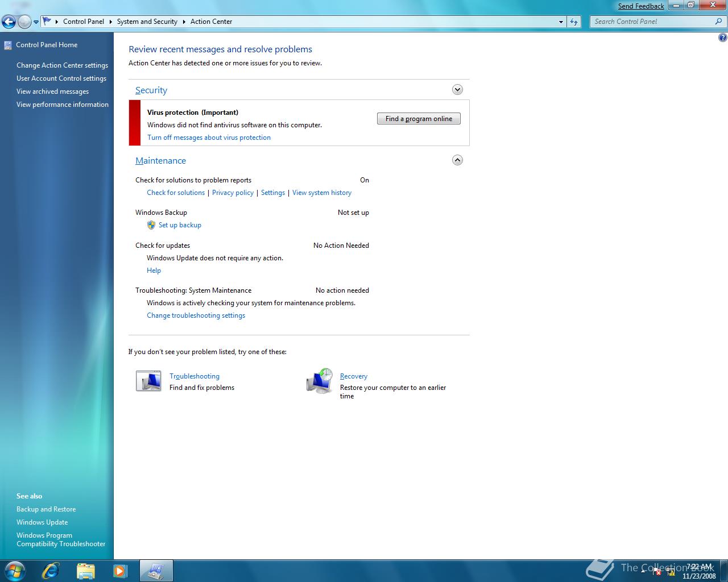
Task: Open Change Action Center settings
Action: pyautogui.click(x=62, y=65)
